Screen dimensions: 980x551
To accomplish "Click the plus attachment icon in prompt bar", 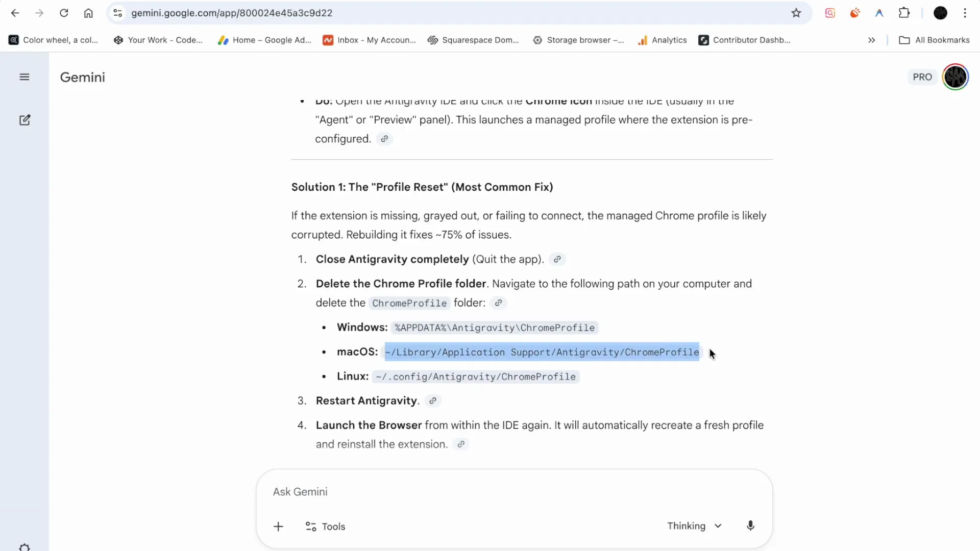I will pyautogui.click(x=278, y=527).
